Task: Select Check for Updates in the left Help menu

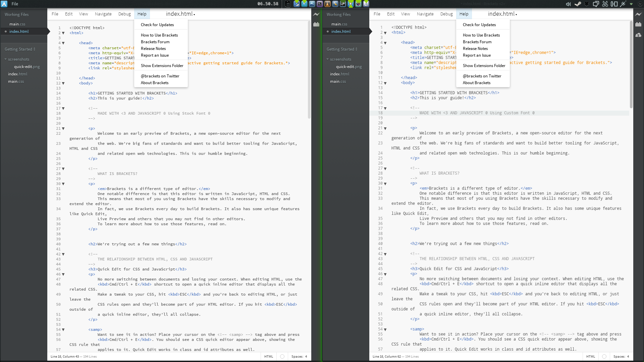Action: click(161, 25)
